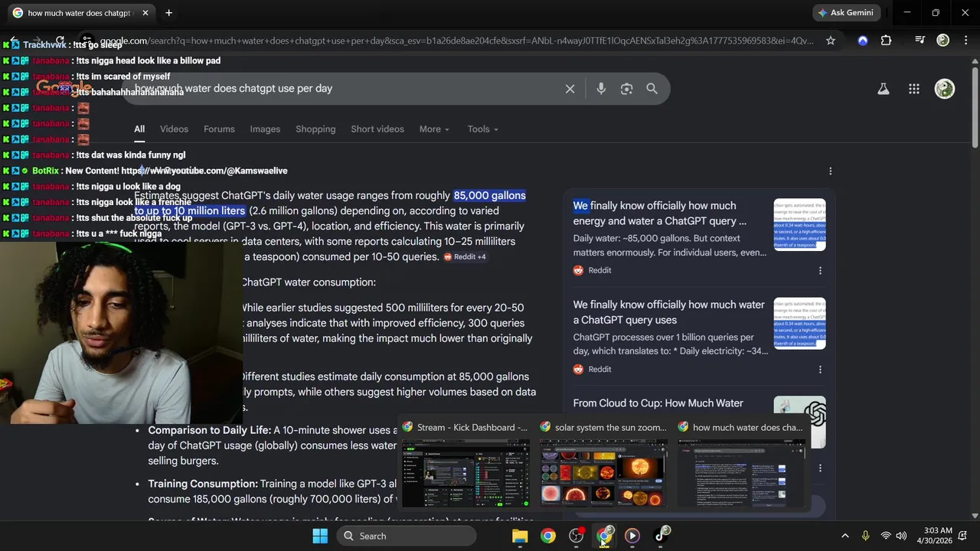Switch to the Images tab
The width and height of the screenshot is (980, 551).
(x=265, y=129)
